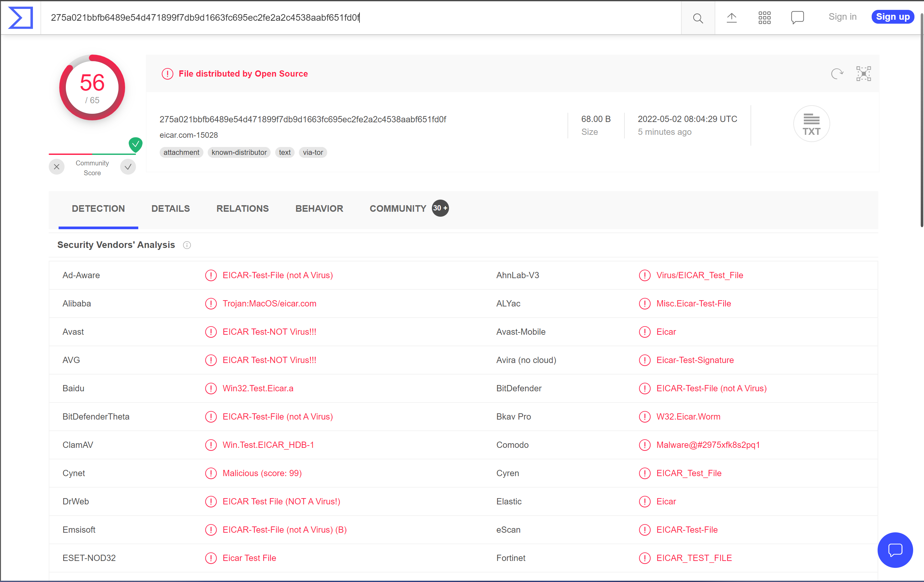The image size is (924, 582).
Task: Click the reanalyze refresh icon
Action: pyautogui.click(x=836, y=74)
